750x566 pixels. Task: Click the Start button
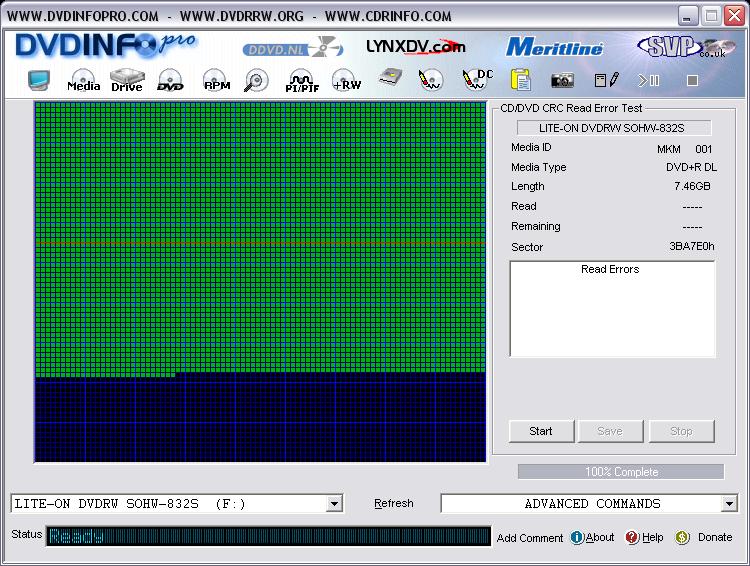(x=541, y=431)
